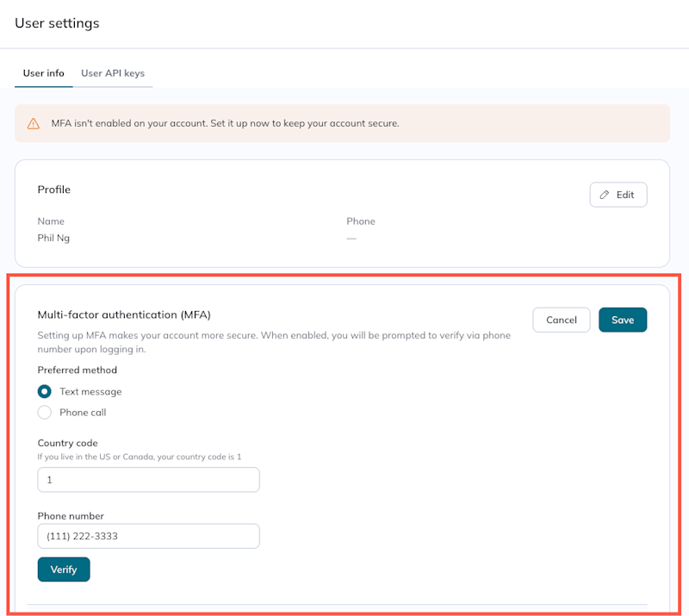Open the User API keys tab

(x=113, y=73)
